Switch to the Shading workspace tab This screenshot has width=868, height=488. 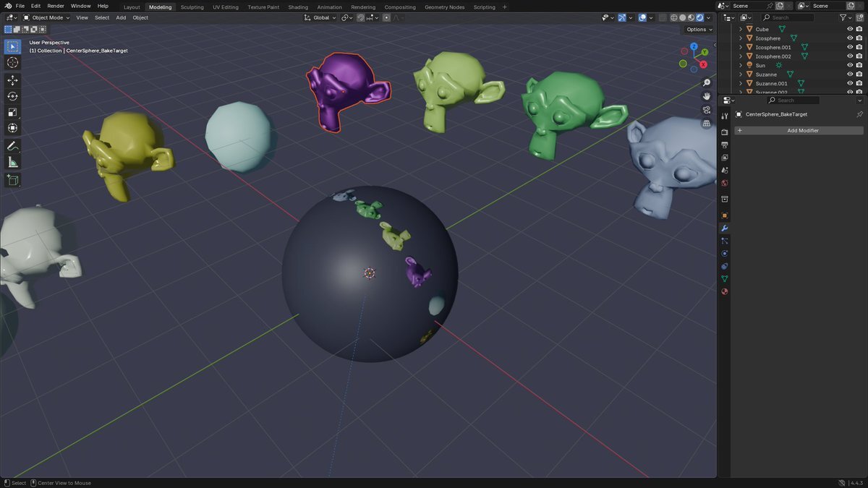coord(298,7)
